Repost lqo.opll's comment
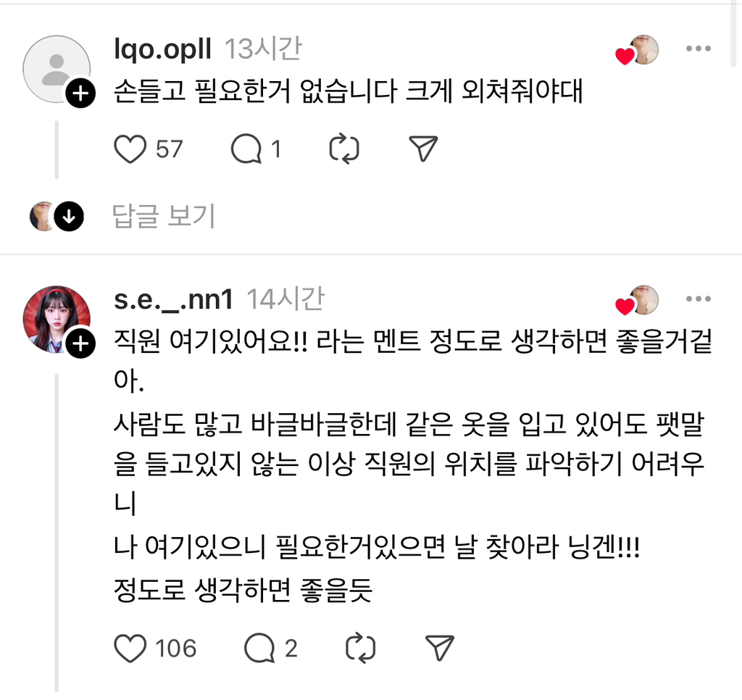742x700 pixels. 344,149
